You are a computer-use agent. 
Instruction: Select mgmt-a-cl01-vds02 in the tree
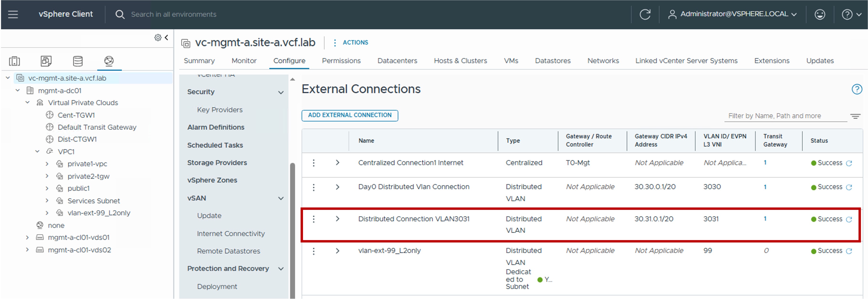79,250
